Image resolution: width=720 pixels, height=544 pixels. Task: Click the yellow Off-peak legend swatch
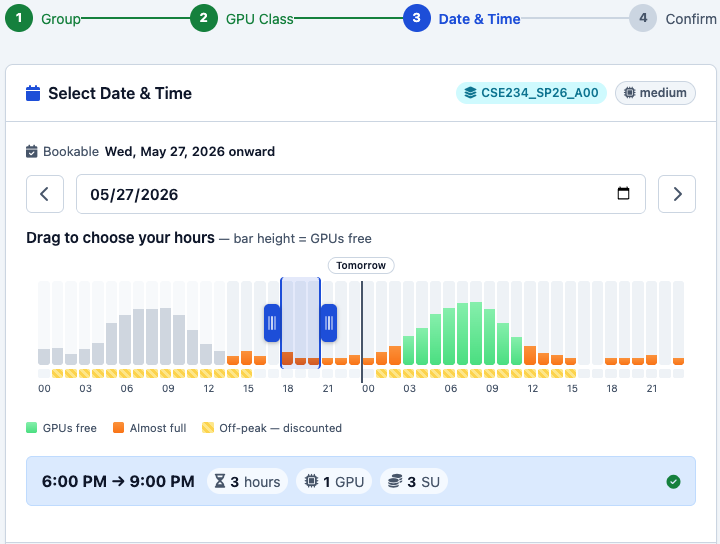[x=208, y=428]
